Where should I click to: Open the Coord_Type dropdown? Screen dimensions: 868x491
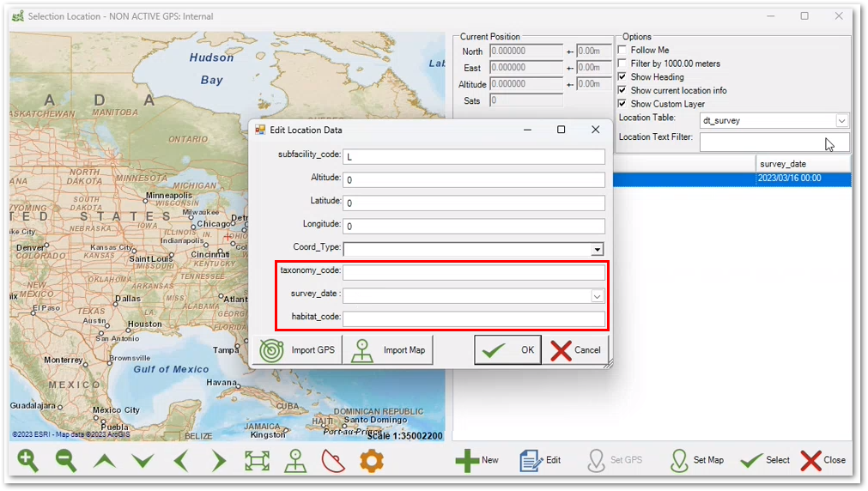coord(597,249)
